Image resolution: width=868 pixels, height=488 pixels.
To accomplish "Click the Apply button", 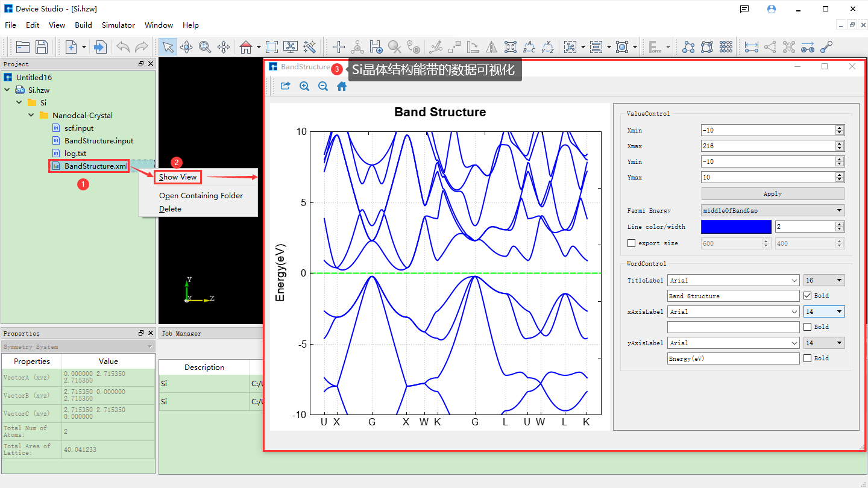I will point(772,194).
